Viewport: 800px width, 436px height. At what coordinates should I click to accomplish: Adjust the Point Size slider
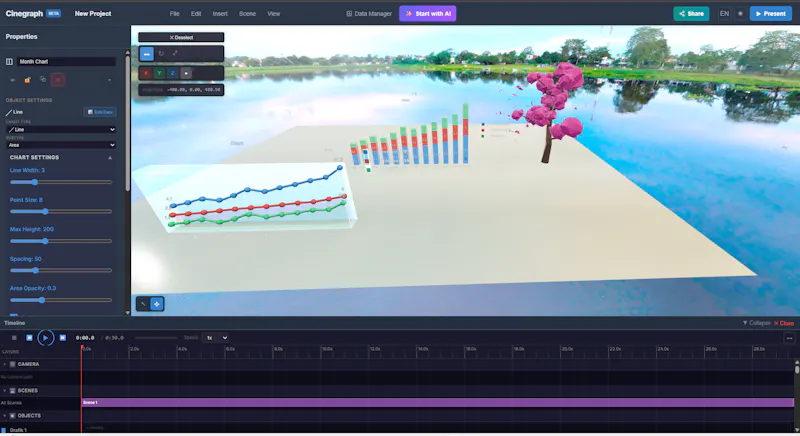61,212
